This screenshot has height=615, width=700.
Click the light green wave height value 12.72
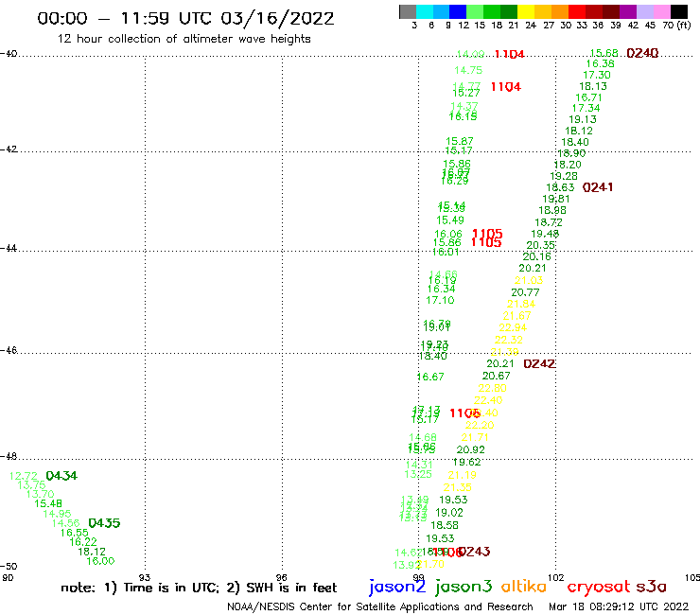pos(24,476)
